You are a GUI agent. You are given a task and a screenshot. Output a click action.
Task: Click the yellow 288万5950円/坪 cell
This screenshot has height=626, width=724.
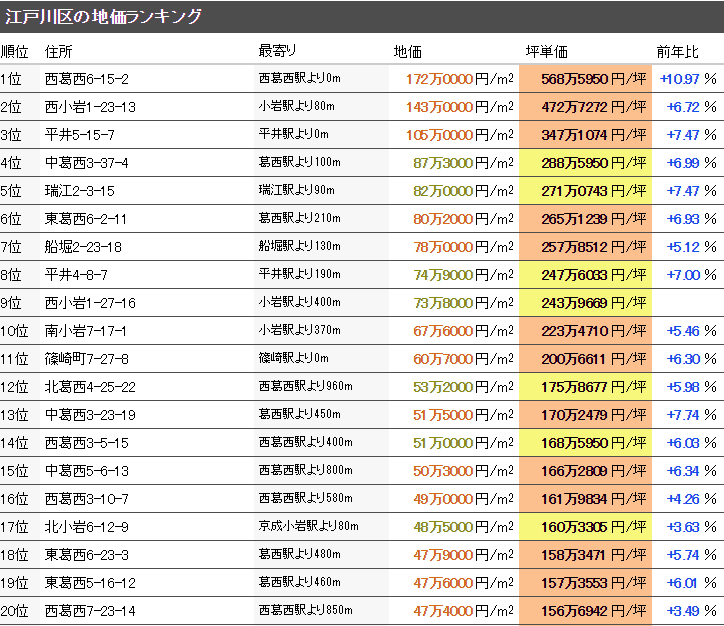[x=585, y=163]
